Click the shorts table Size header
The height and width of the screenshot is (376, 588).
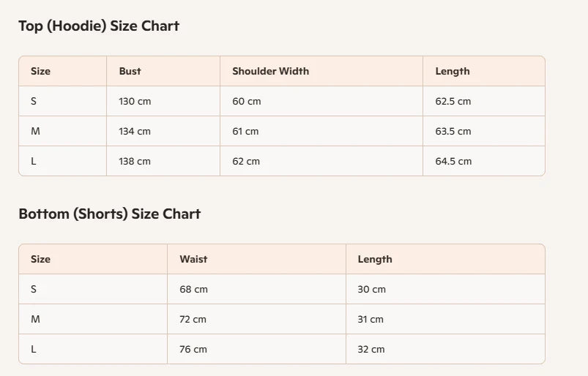(x=40, y=260)
